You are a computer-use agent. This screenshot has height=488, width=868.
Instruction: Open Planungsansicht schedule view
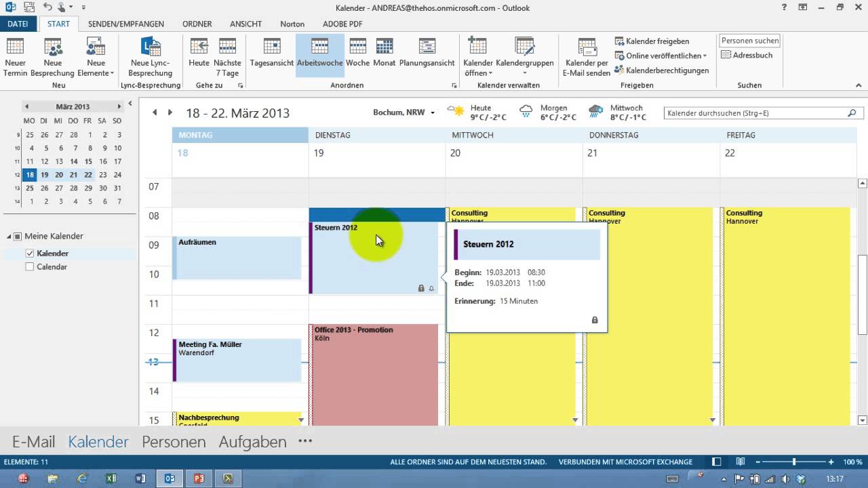[427, 53]
